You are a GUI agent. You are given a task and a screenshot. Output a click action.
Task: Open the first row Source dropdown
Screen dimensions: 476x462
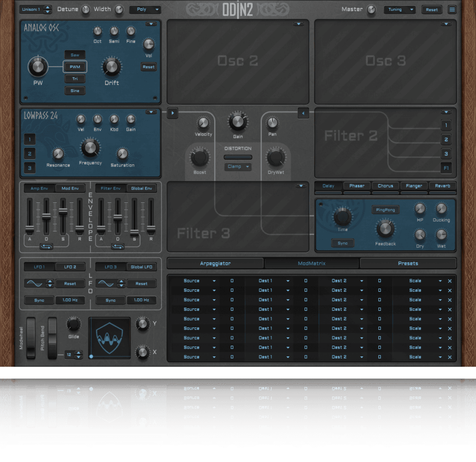pos(197,281)
